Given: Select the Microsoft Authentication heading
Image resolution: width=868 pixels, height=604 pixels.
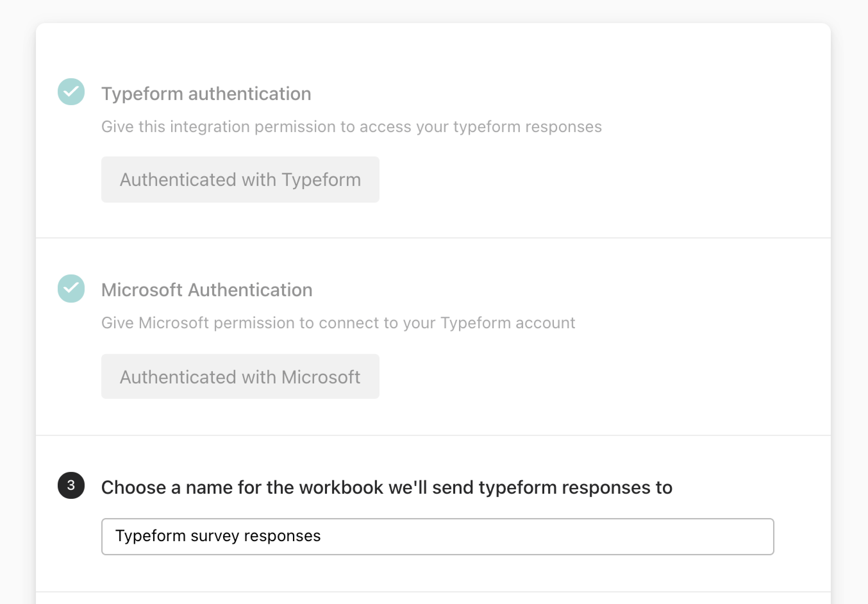Looking at the screenshot, I should point(207,290).
